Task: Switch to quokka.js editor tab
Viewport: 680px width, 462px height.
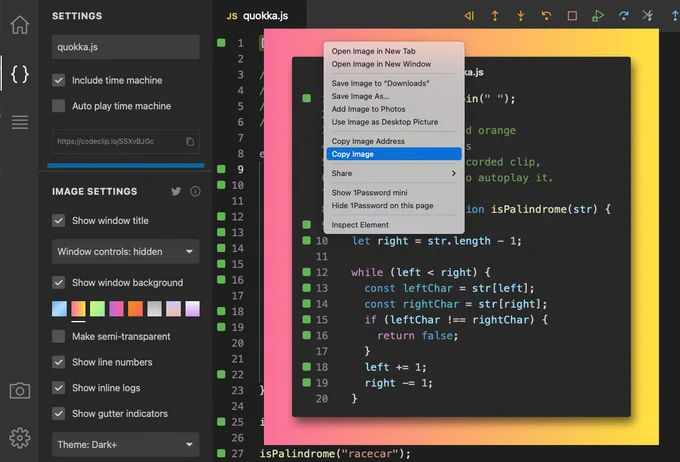Action: click(x=259, y=16)
